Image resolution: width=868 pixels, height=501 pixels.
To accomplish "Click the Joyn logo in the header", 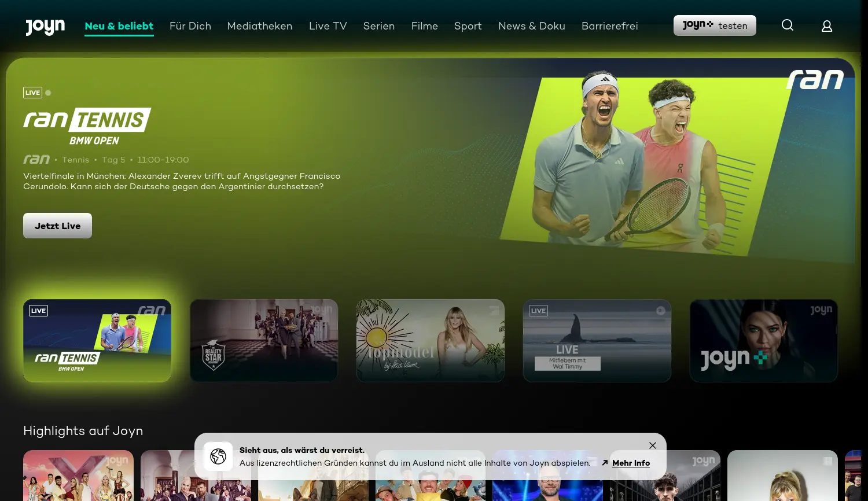I will pos(45,27).
